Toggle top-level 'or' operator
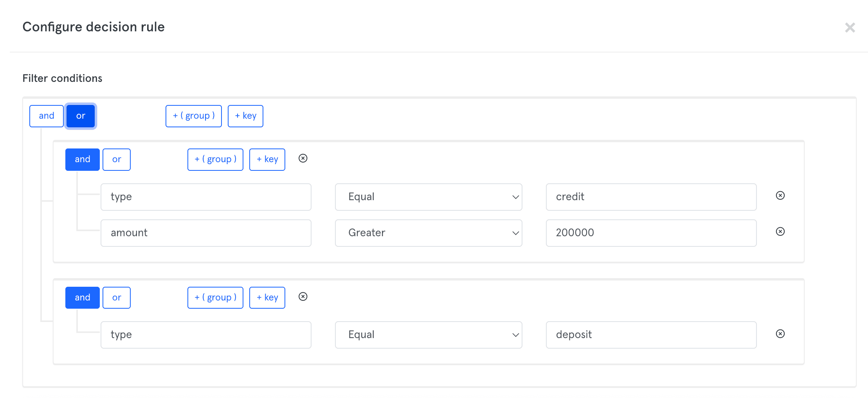 [81, 116]
